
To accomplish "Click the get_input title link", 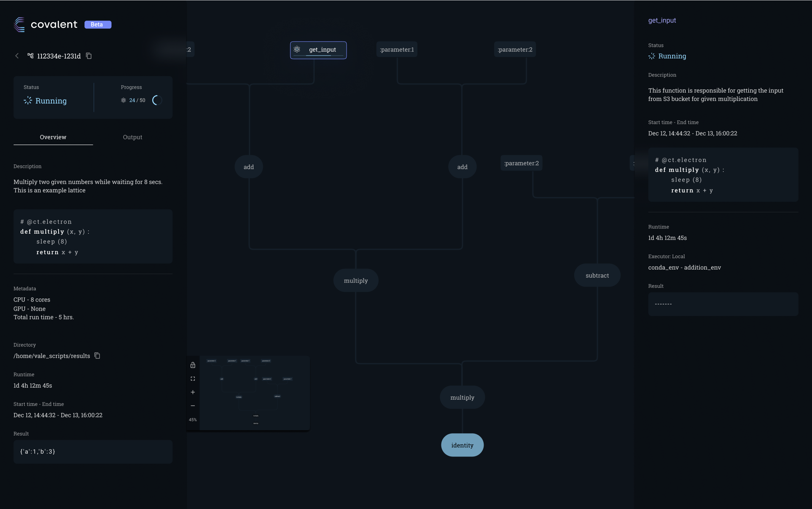I will click(662, 21).
